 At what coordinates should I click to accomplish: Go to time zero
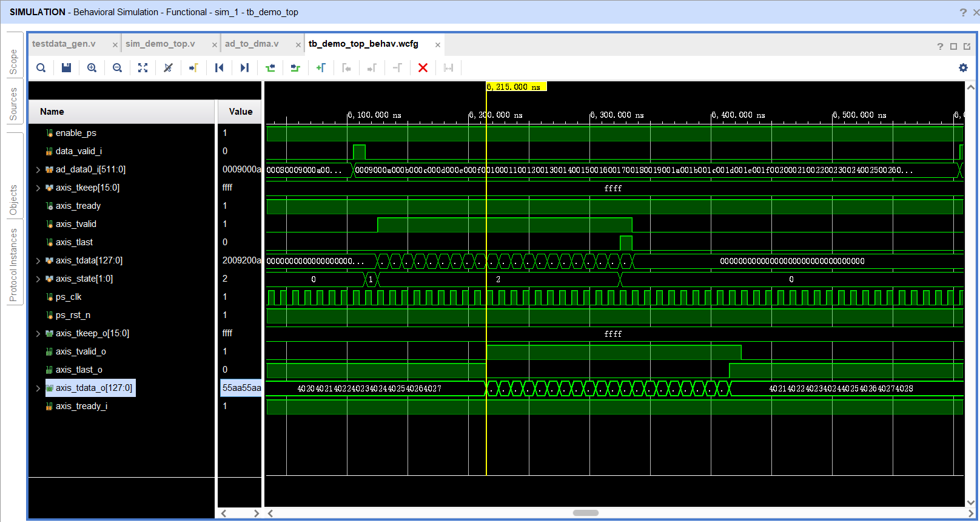tap(219, 68)
